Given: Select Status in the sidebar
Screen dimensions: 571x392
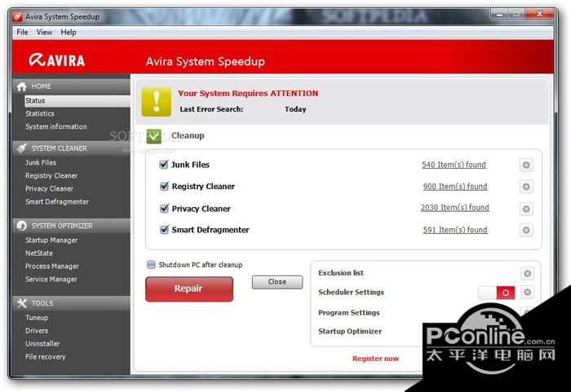Looking at the screenshot, I should pyautogui.click(x=77, y=100).
